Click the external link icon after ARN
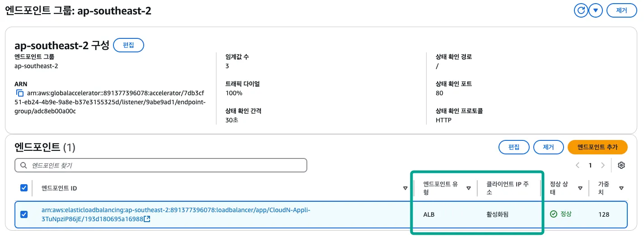 (147, 219)
